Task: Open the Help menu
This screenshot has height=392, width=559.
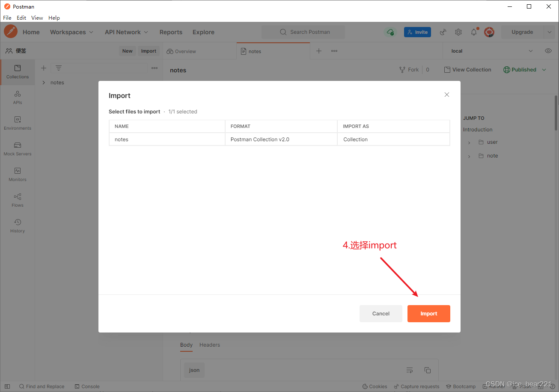Action: click(x=54, y=18)
